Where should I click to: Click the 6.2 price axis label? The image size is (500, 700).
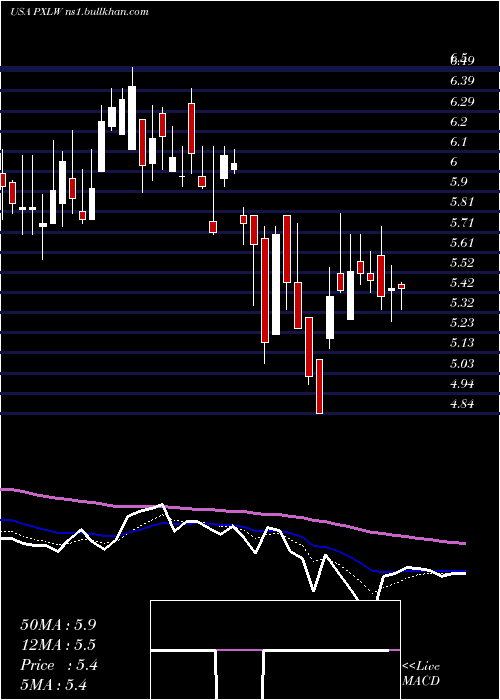[459, 121]
